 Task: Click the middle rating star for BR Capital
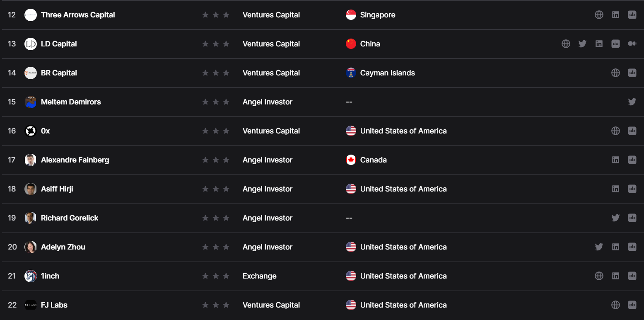click(216, 73)
